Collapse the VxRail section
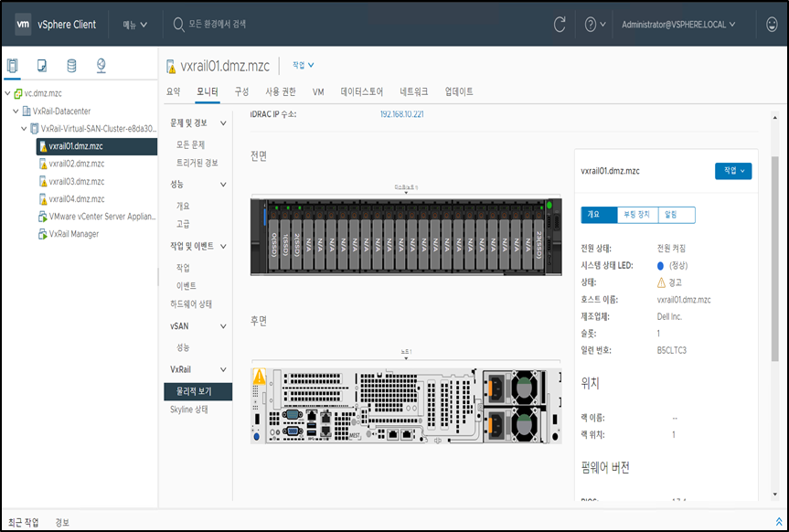Image resolution: width=789 pixels, height=532 pixels. pos(223,369)
